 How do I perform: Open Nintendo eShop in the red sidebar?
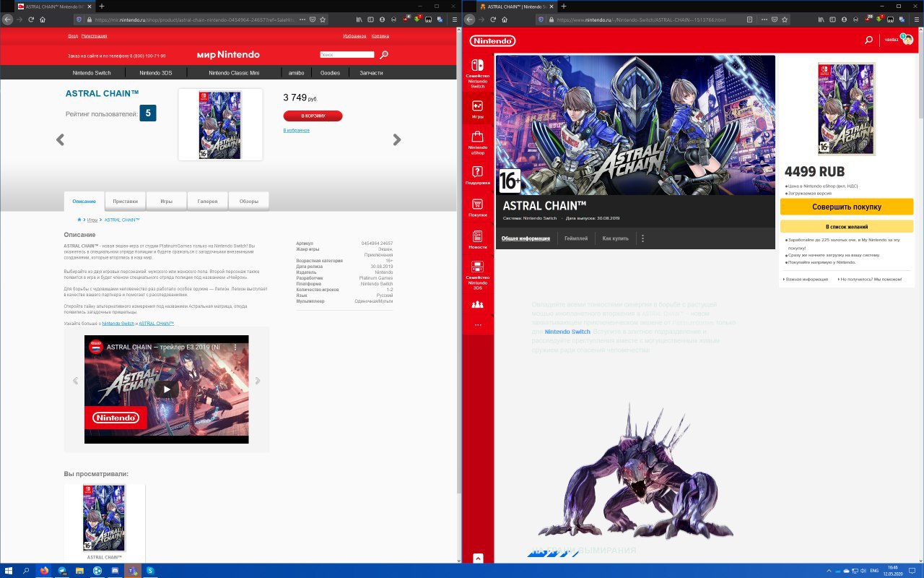click(x=478, y=142)
